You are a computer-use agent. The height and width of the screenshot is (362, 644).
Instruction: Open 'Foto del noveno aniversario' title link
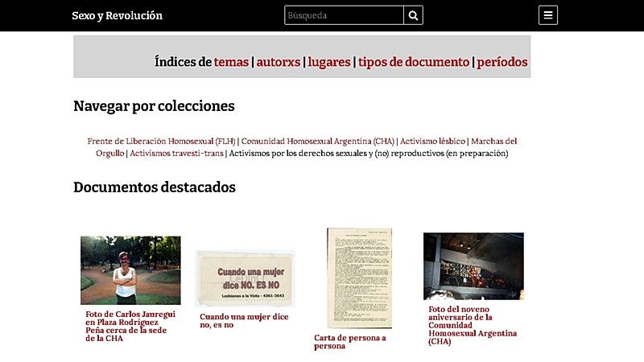(x=473, y=325)
